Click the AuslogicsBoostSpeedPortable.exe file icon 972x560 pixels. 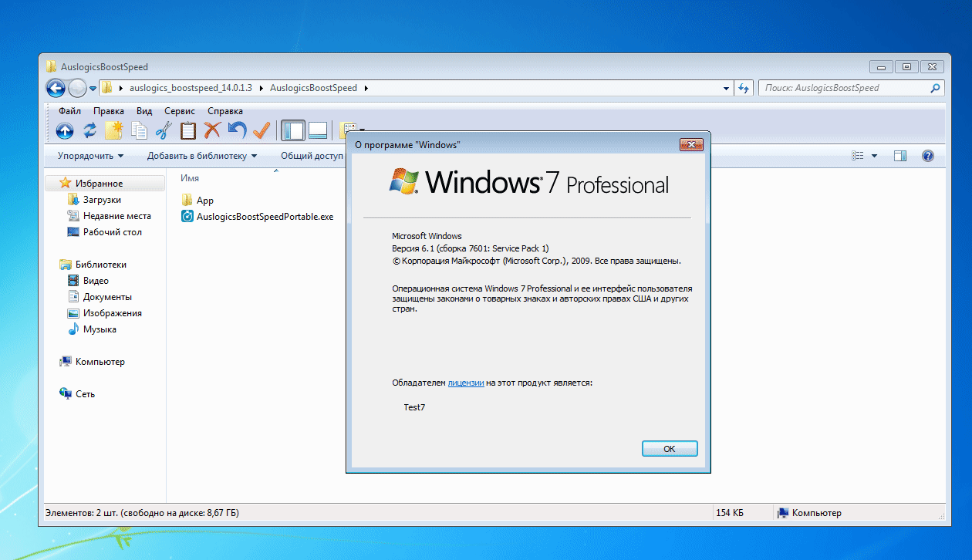click(187, 216)
